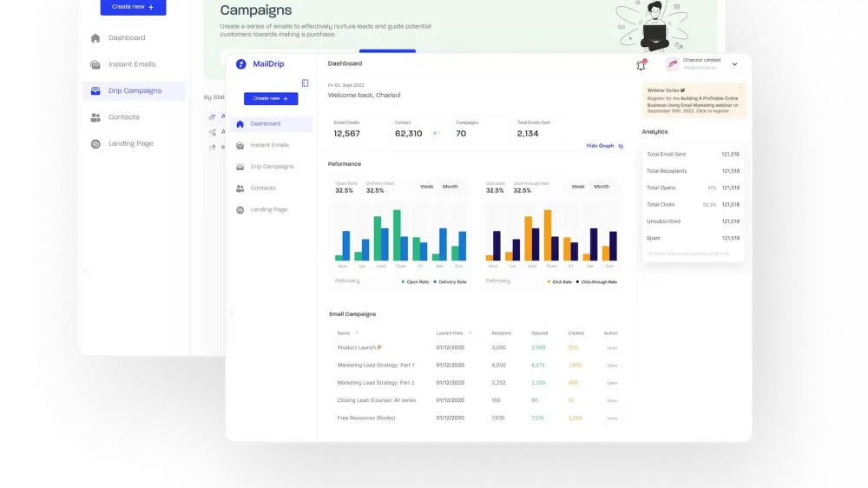Click the Total Clicks analytics row
The image size is (868, 488).
(693, 204)
